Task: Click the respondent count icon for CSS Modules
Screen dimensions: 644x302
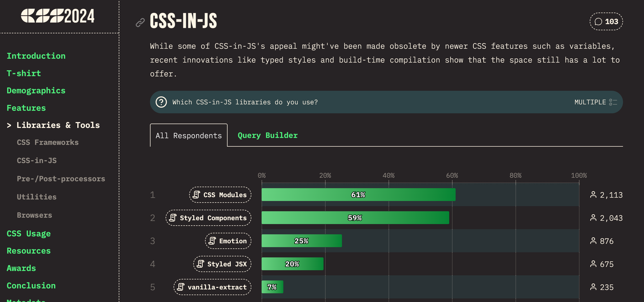Action: pos(593,195)
